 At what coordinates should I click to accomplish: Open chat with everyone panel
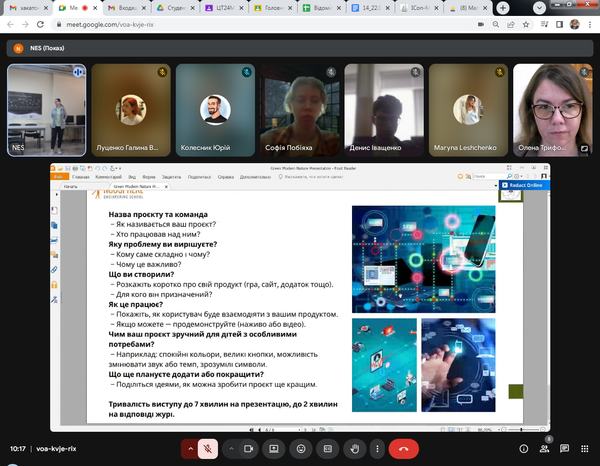[565, 449]
